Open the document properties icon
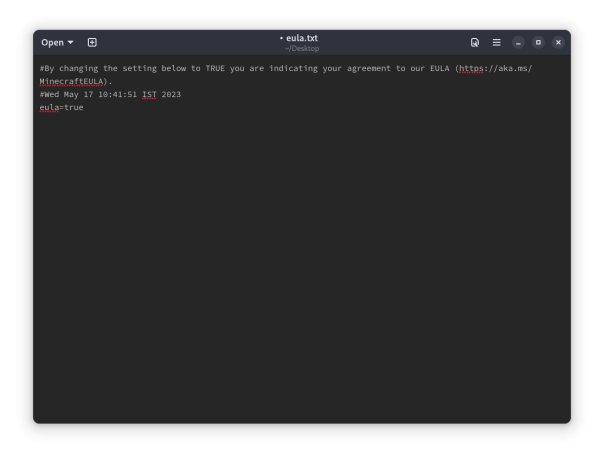Viewport: 604px width, 460px height. (475, 42)
